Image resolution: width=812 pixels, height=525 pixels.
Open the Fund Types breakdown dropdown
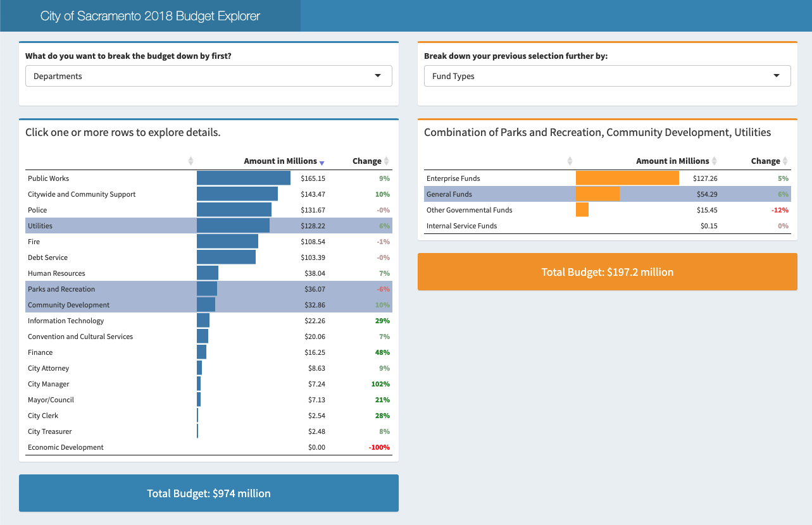[608, 76]
